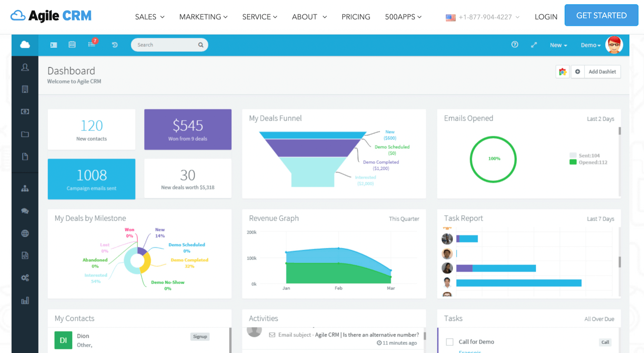
Task: Click the plus circle icon beside Add Dashlet
Action: pyautogui.click(x=578, y=71)
